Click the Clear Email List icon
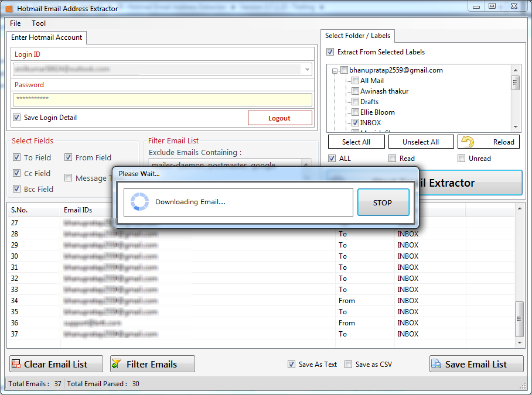Viewport: 532px width, 395px height. (x=16, y=364)
